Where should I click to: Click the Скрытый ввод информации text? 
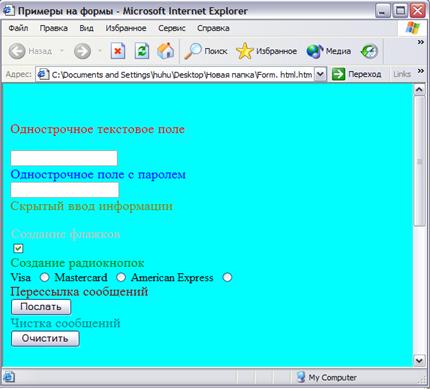click(x=92, y=206)
